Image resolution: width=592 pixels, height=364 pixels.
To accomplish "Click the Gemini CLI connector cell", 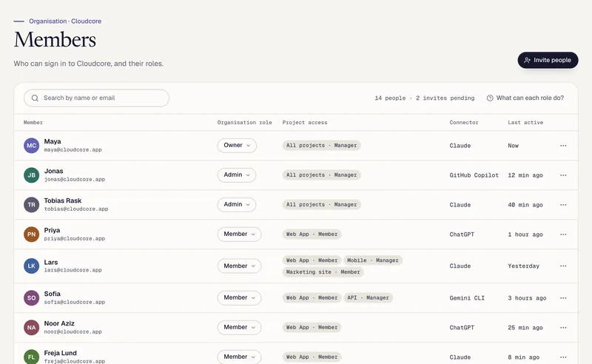I will tap(467, 298).
